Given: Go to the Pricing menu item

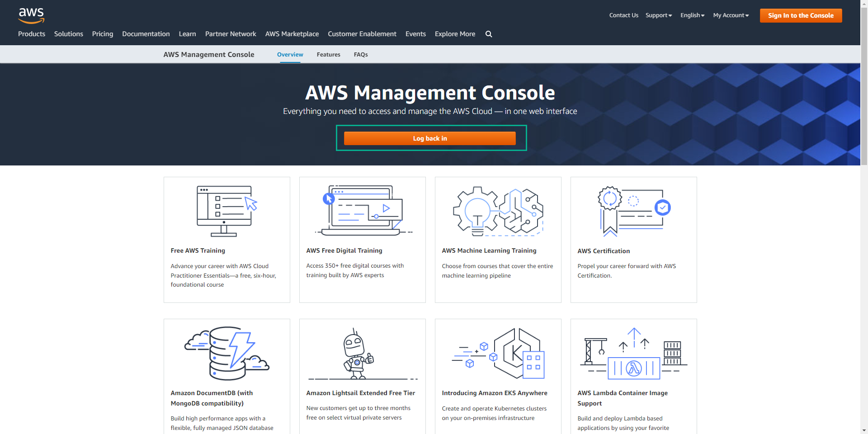Looking at the screenshot, I should click(x=103, y=34).
